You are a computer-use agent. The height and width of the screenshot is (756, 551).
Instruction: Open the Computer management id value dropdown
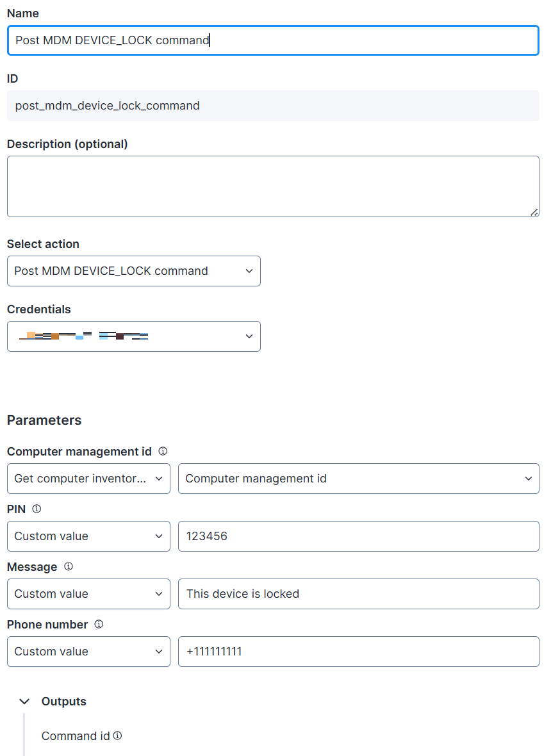(358, 479)
